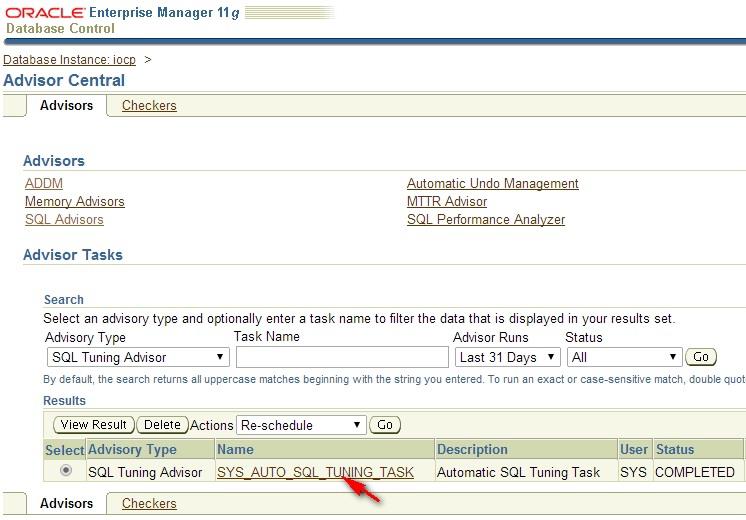The image size is (746, 520).
Task: Expand the Actions Re-schedule dropdown
Action: [x=302, y=425]
